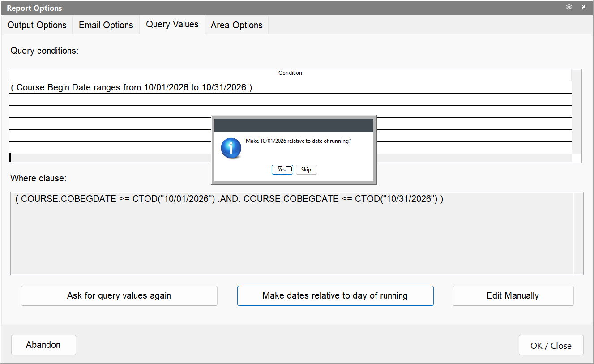The image size is (594, 364).
Task: Click Ask for query values again
Action: [119, 295]
